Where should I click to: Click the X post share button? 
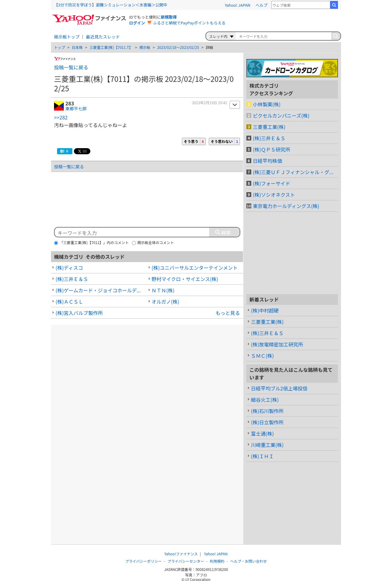tap(82, 151)
